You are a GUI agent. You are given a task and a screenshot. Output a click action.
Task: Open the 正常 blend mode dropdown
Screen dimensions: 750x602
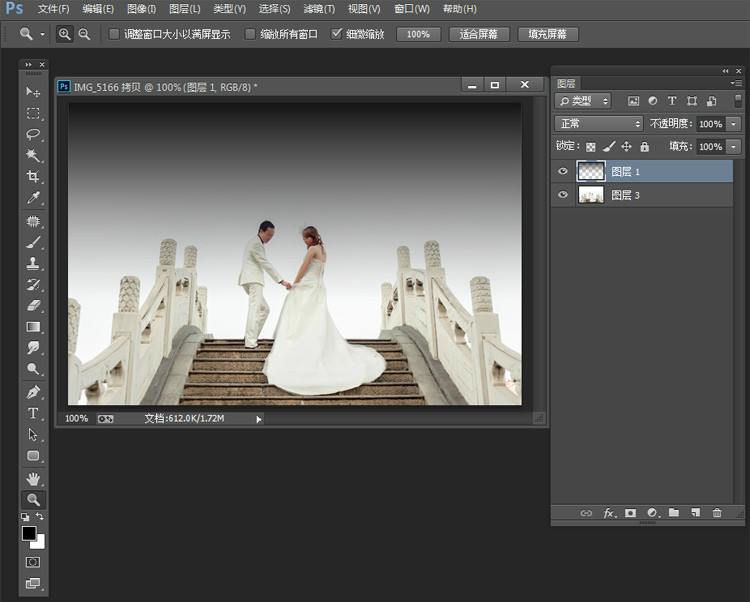pyautogui.click(x=599, y=123)
